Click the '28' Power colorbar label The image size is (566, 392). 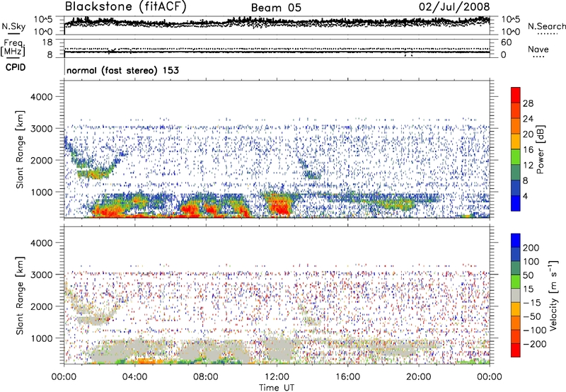pyautogui.click(x=528, y=103)
